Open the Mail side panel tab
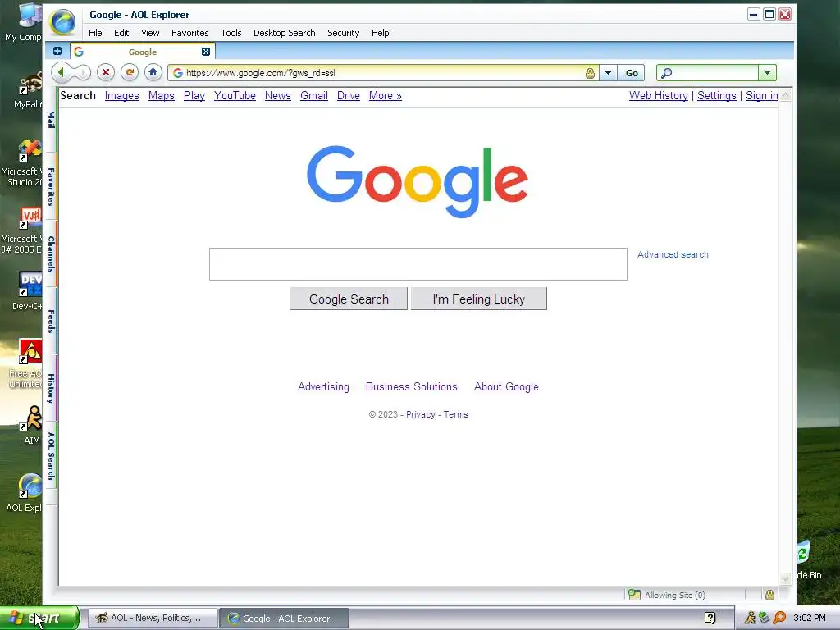This screenshot has height=630, width=840. (51, 120)
